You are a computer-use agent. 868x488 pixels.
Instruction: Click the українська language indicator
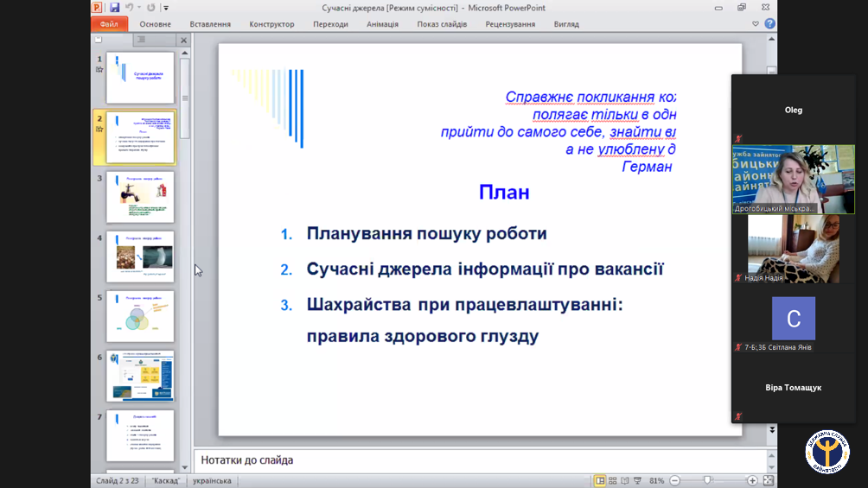pyautogui.click(x=212, y=481)
